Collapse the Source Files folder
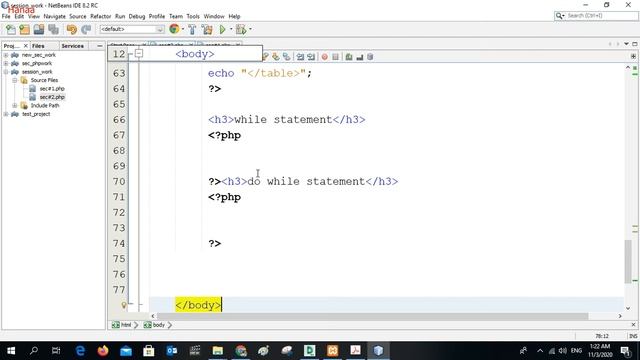 tap(15, 80)
